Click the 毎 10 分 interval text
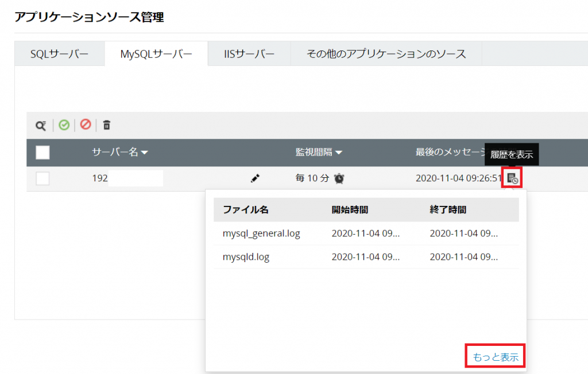Viewport: 588px width, 374px height. coord(312,178)
